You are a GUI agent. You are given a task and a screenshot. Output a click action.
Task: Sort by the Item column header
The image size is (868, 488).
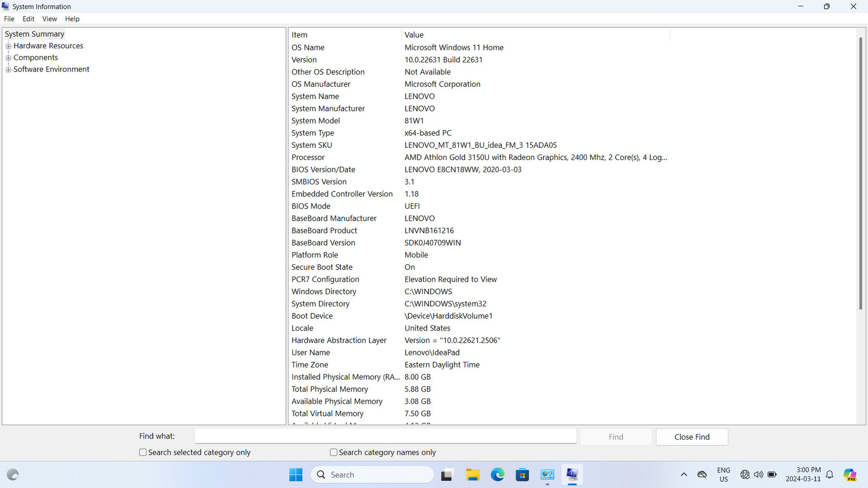point(345,35)
